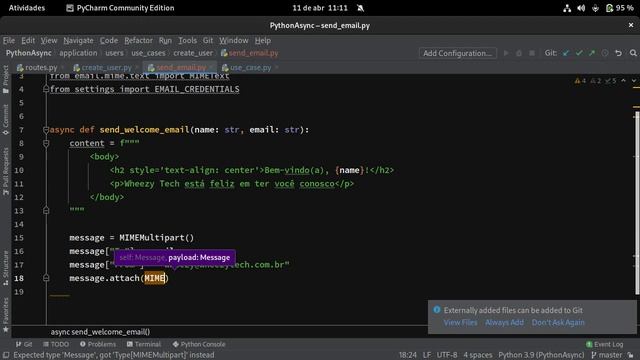The width and height of the screenshot is (640, 360).
Task: Click the Don't Ask Again link
Action: [558, 322]
